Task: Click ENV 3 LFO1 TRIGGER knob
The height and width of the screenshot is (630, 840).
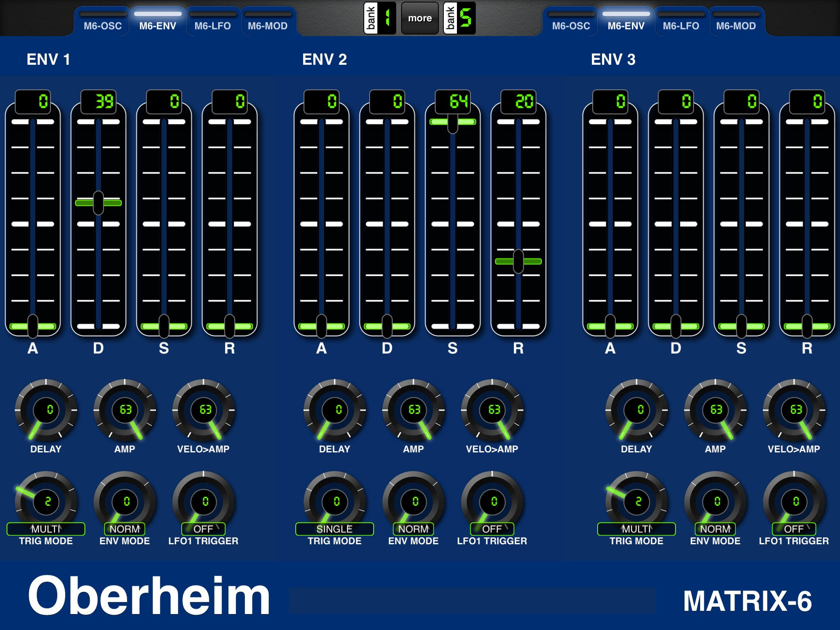Action: tap(794, 501)
